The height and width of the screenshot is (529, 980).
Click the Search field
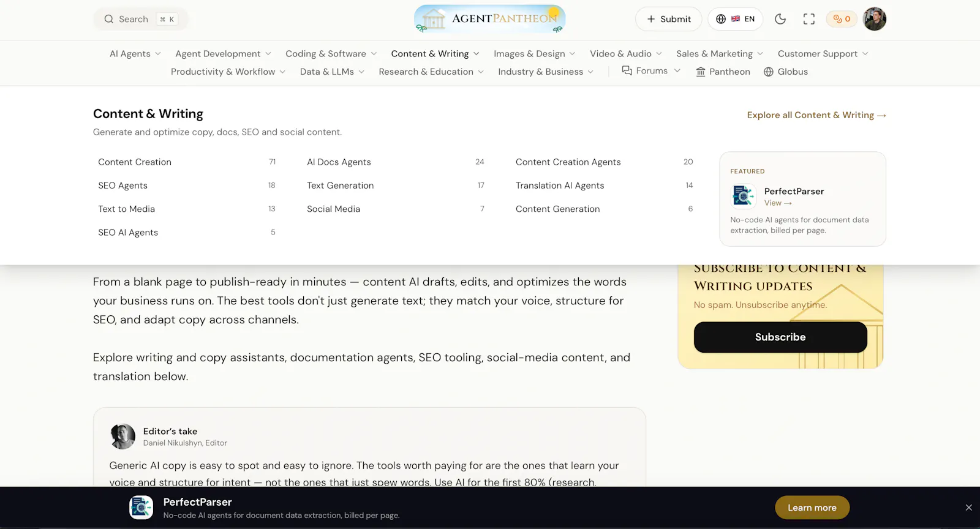point(140,19)
